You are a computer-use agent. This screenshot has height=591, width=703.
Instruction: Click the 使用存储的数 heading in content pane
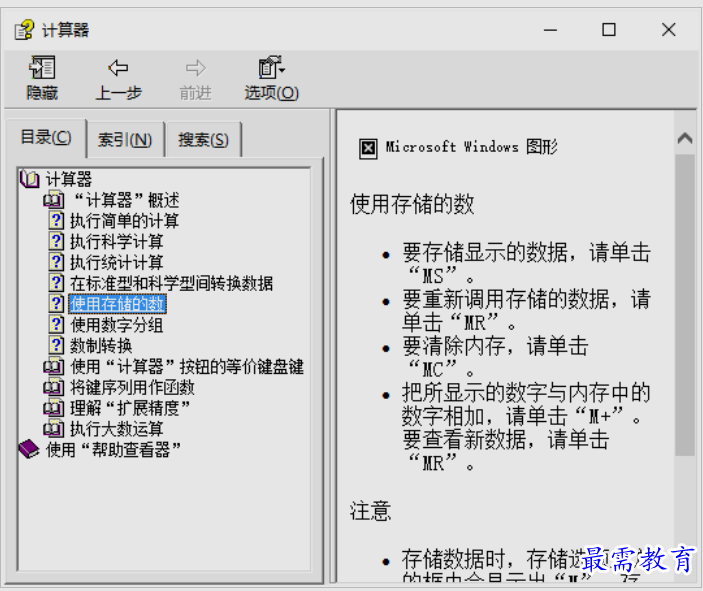pyautogui.click(x=412, y=204)
